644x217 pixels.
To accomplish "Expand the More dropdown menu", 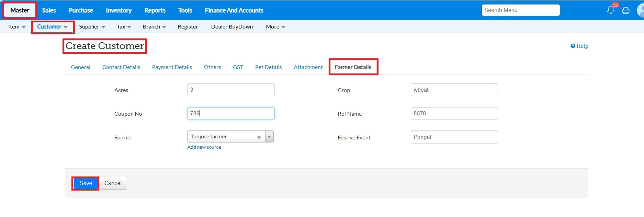I will tap(275, 27).
